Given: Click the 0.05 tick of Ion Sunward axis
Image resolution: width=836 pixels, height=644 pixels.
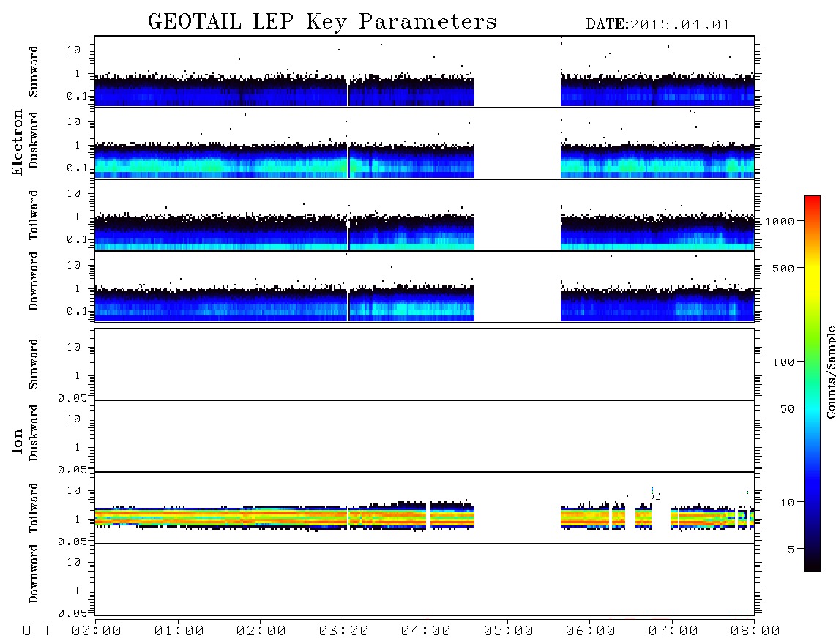Looking at the screenshot, I should coord(72,398).
